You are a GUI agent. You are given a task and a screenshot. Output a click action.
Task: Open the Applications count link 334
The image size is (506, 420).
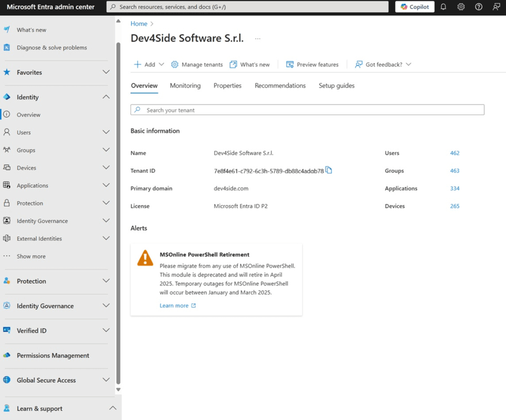click(x=455, y=188)
